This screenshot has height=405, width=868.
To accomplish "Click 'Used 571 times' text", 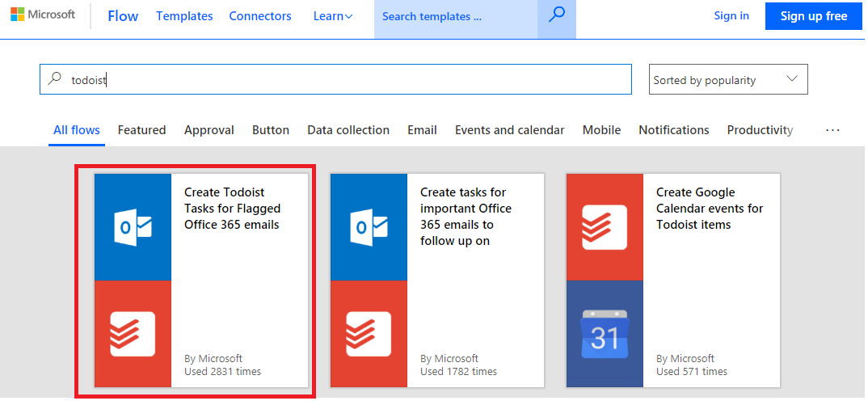I will [692, 371].
